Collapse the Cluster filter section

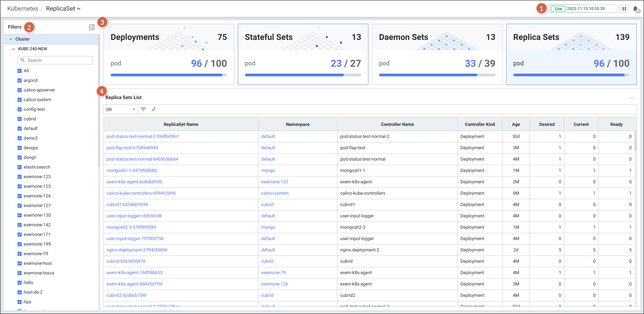[x=11, y=39]
